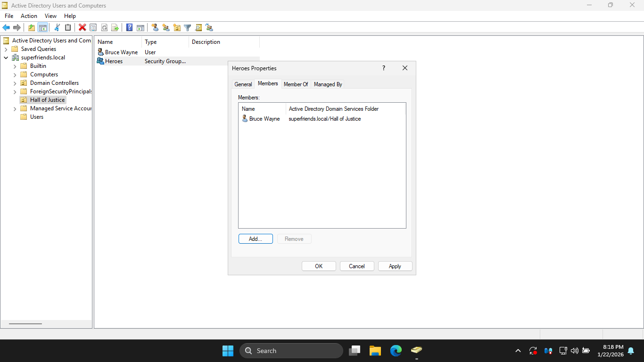
Task: Click the Back arrow in the toolbar
Action: (6, 28)
